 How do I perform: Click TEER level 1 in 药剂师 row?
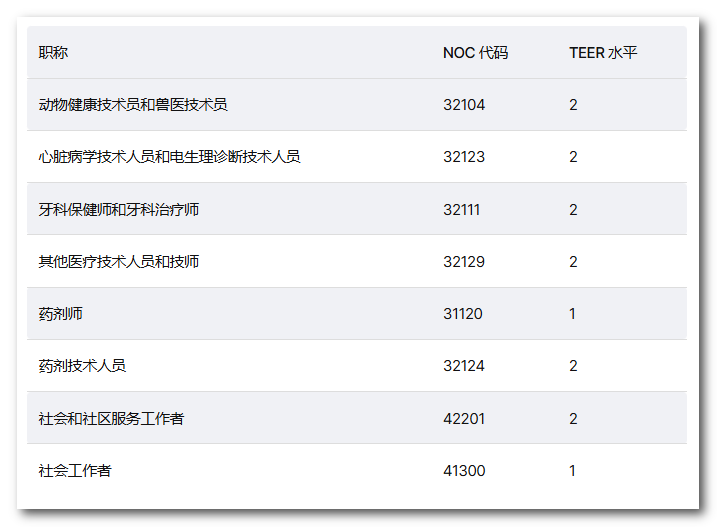tap(572, 314)
